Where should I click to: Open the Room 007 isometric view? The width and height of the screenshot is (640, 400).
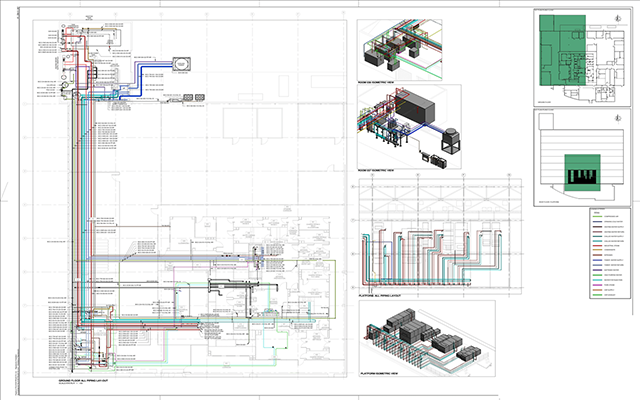(x=409, y=127)
